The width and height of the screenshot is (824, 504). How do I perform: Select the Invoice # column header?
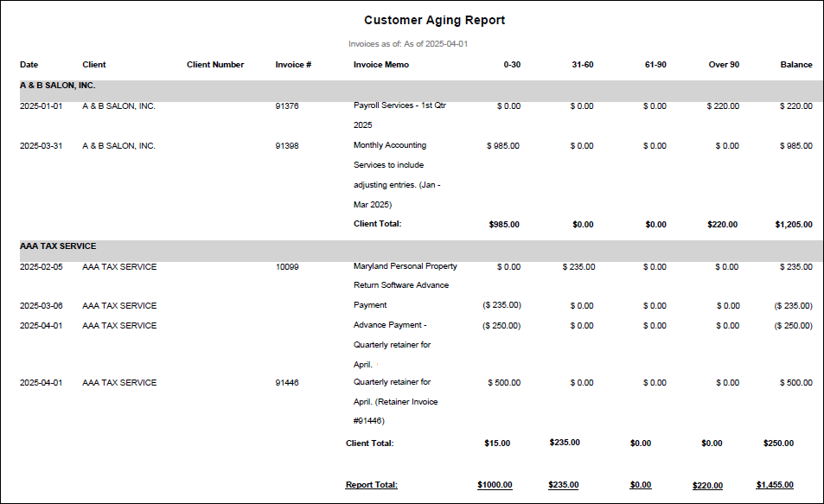click(293, 65)
